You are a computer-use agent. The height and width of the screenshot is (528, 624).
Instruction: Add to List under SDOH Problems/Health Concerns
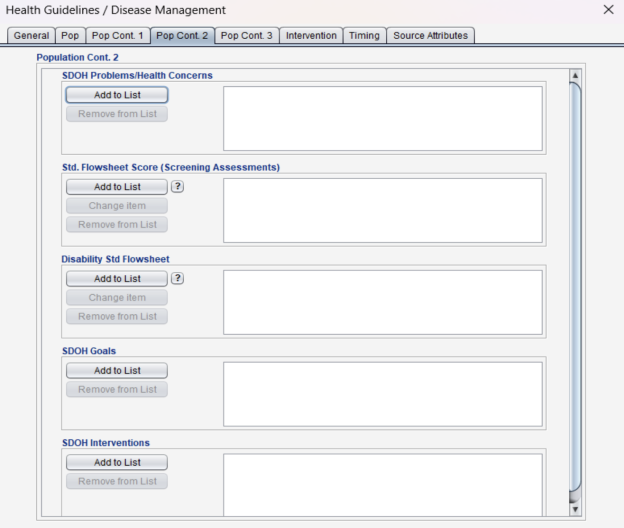(117, 95)
